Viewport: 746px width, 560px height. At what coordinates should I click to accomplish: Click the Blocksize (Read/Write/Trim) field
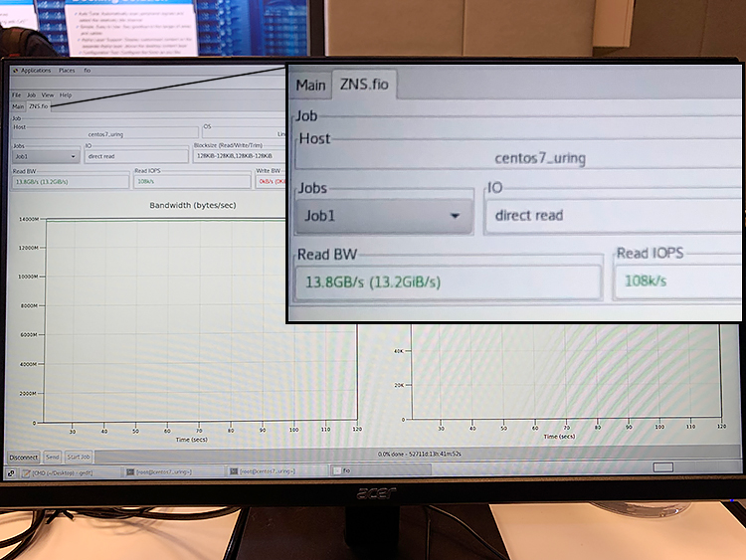point(239,156)
